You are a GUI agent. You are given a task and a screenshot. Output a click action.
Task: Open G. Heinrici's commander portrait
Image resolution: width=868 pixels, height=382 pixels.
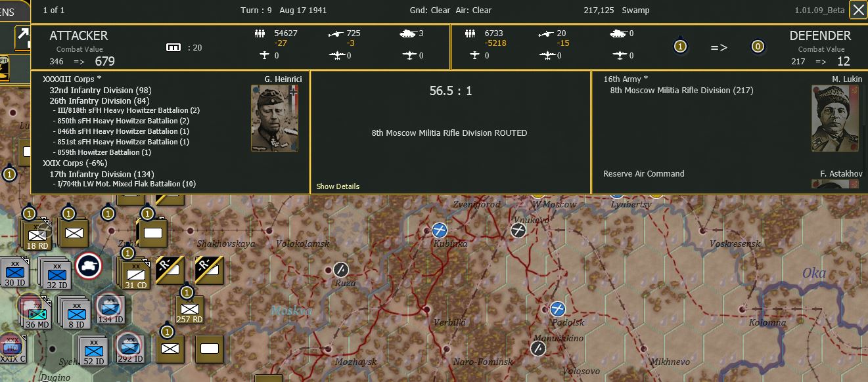click(x=275, y=118)
